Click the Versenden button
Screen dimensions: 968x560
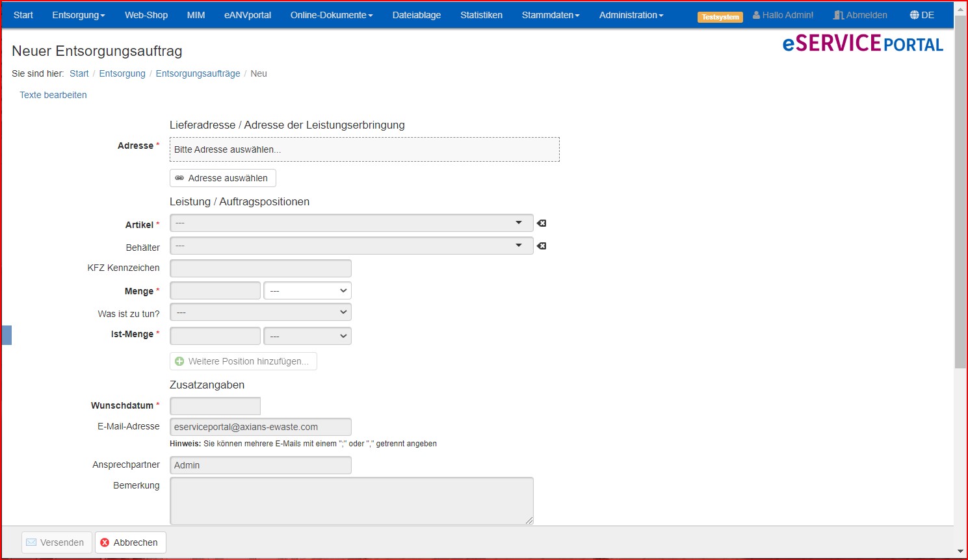(57, 542)
